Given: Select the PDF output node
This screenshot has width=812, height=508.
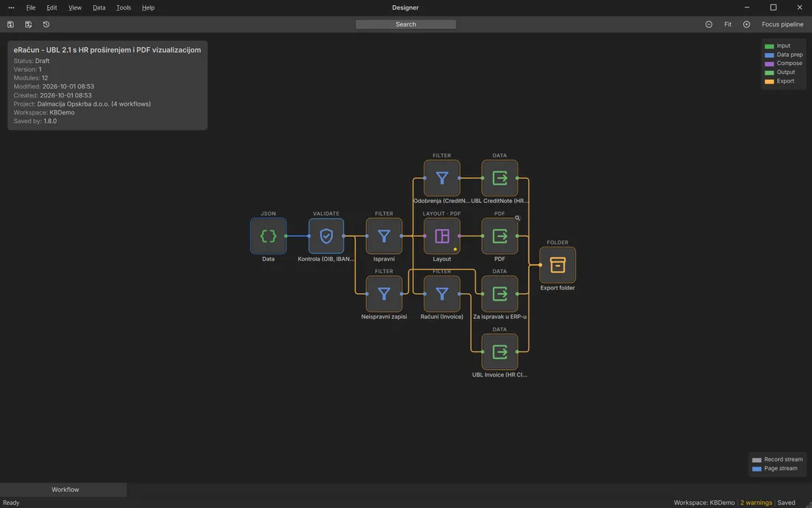Looking at the screenshot, I should [500, 236].
